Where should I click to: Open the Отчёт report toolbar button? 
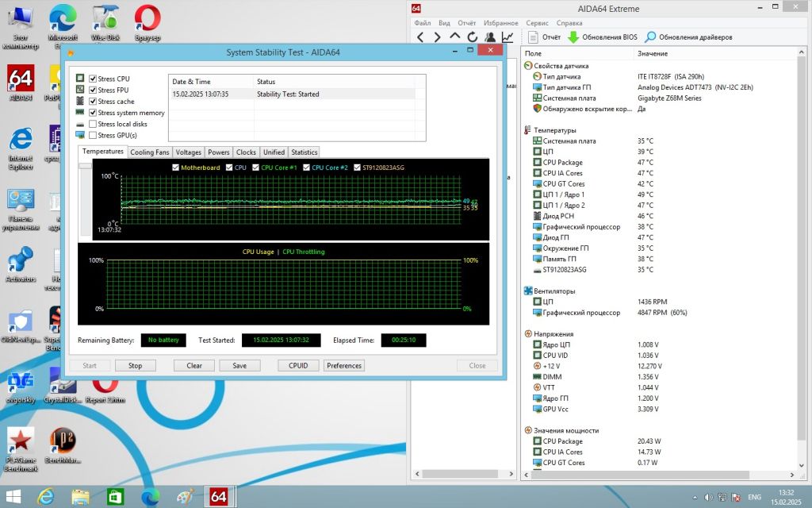pos(544,37)
